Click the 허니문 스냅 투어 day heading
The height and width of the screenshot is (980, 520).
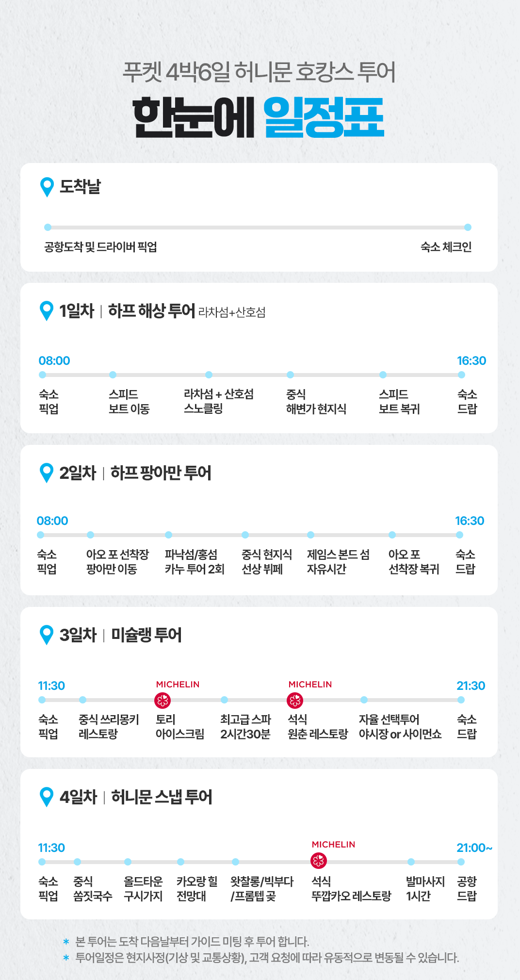click(x=162, y=797)
